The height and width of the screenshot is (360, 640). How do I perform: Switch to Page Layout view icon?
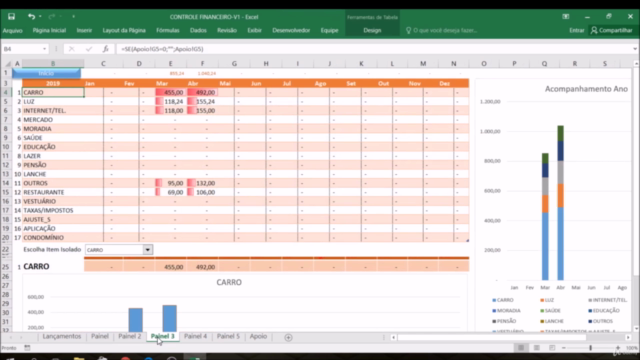pyautogui.click(x=537, y=348)
